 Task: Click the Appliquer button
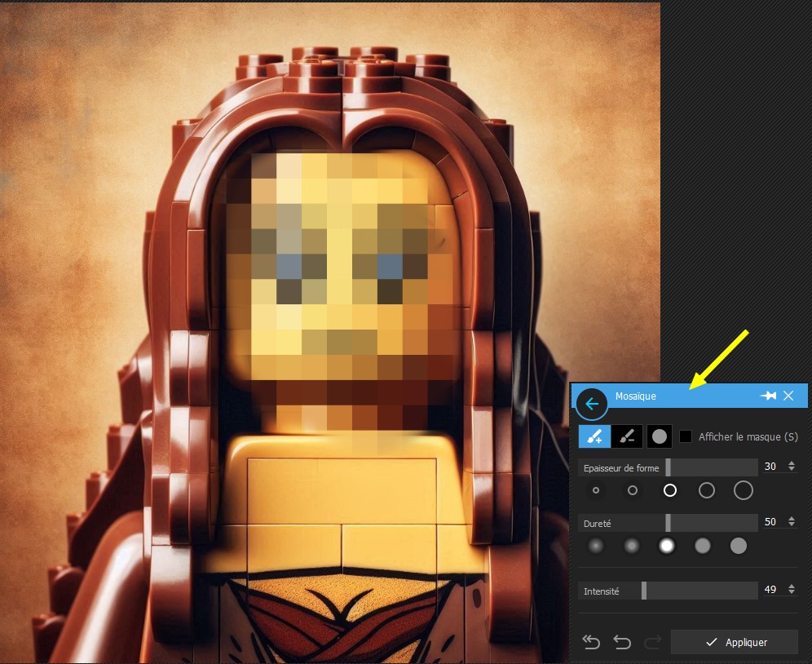[735, 642]
